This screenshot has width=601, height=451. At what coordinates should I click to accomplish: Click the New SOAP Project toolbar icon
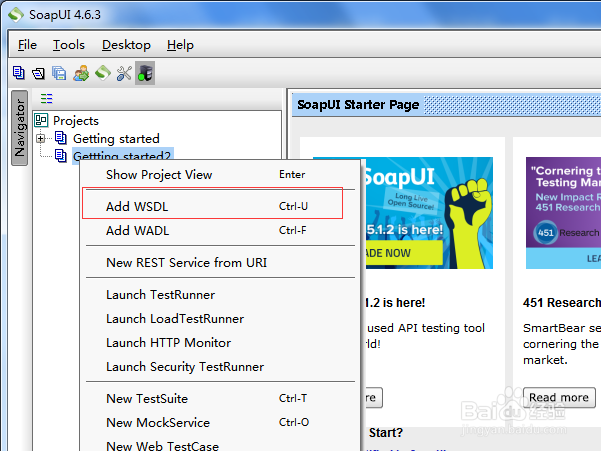tap(18, 73)
